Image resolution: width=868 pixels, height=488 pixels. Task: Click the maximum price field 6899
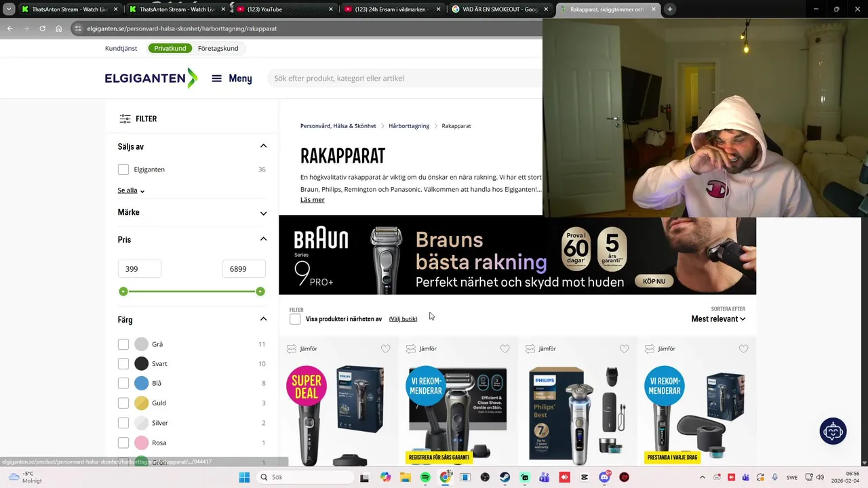click(x=243, y=269)
